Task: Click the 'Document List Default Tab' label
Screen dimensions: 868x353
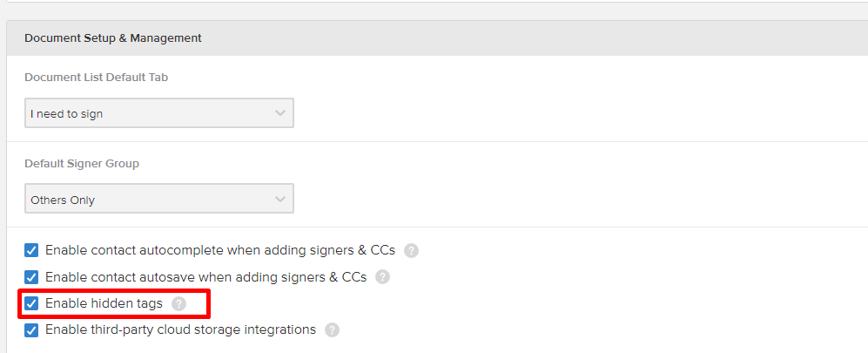Action: coord(97,78)
